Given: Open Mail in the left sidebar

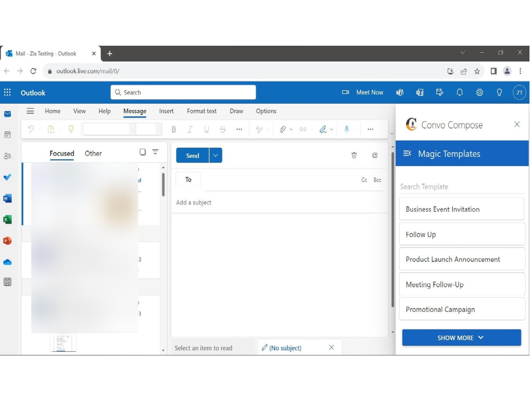Looking at the screenshot, I should pos(7,114).
